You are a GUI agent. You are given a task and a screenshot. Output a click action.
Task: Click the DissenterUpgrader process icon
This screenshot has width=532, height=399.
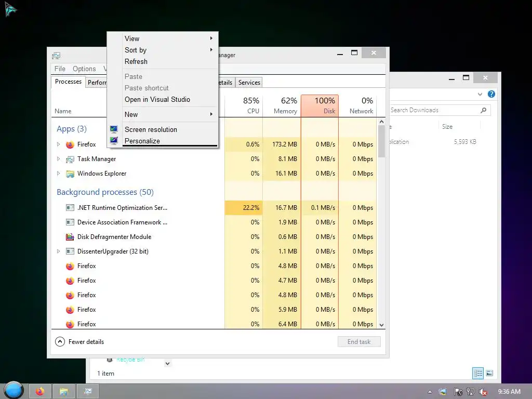click(x=70, y=251)
